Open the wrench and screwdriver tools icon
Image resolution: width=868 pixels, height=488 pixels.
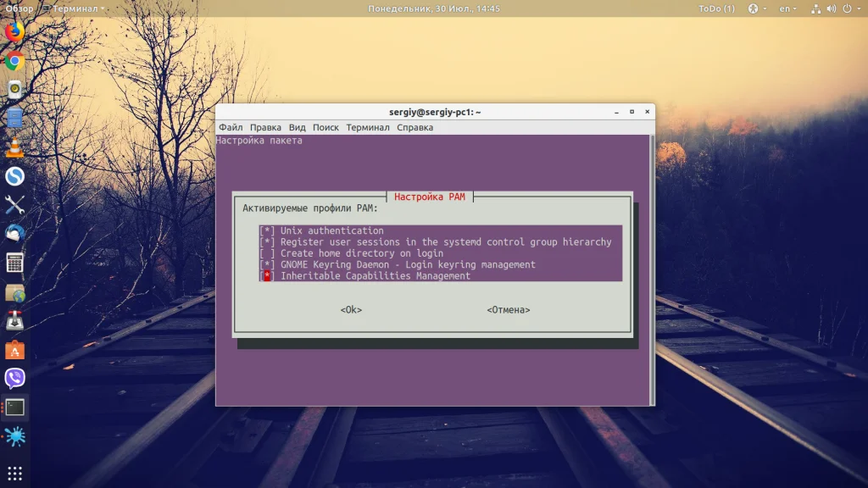(15, 205)
